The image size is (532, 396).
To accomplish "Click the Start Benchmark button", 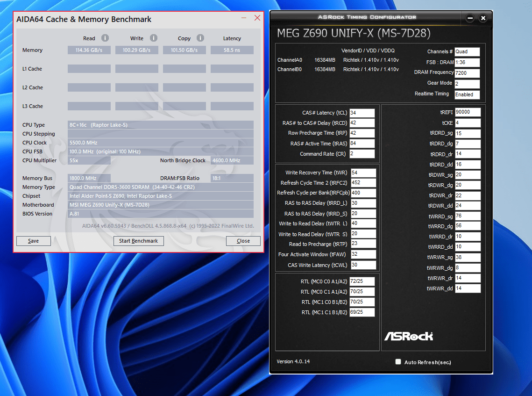I will (138, 241).
